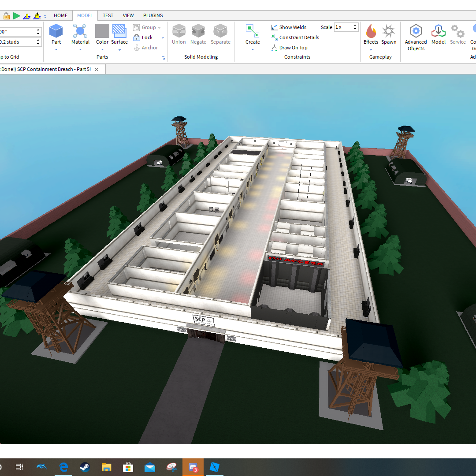Open Steam from the taskbar
The image size is (476, 476).
[x=85, y=467]
